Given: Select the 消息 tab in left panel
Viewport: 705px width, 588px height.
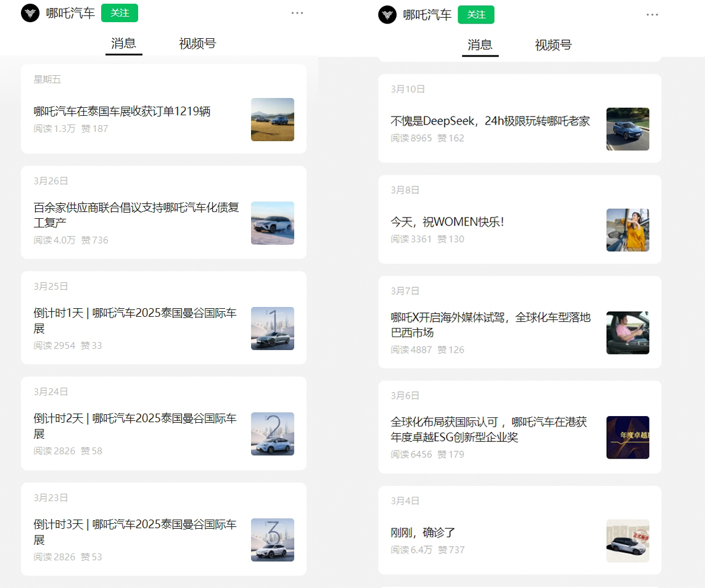Looking at the screenshot, I should [x=123, y=43].
